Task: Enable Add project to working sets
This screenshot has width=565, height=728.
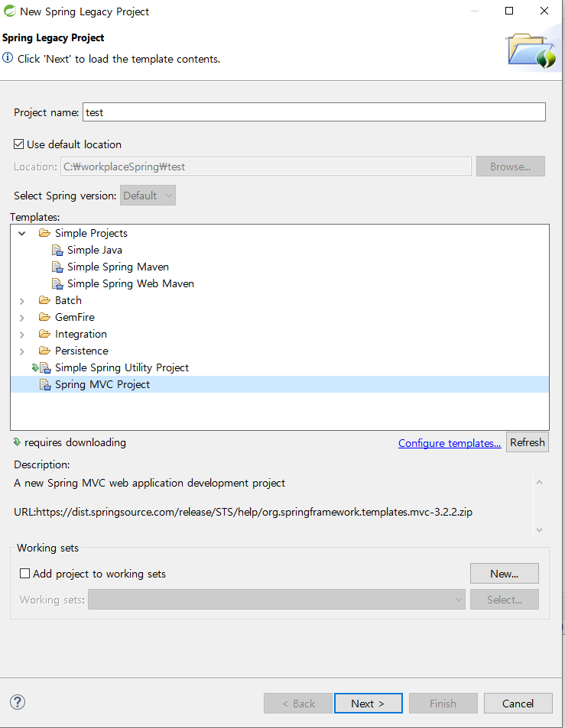Action: pos(24,574)
